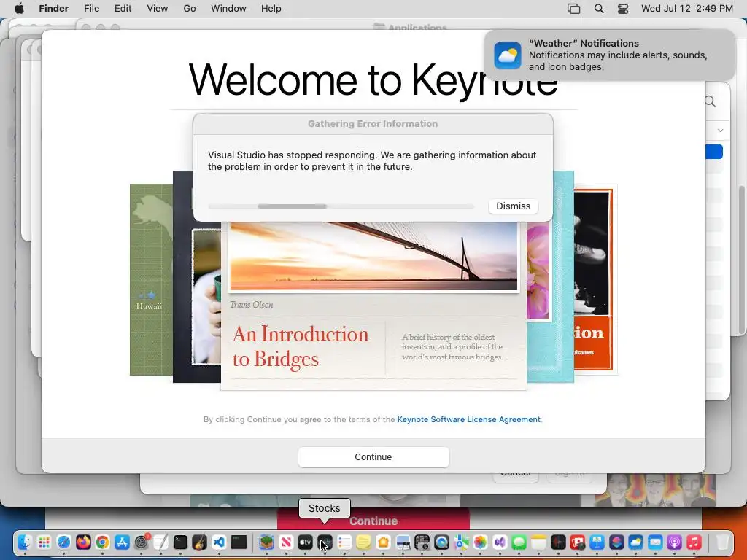This screenshot has width=747, height=560.
Task: Open the View menu
Action: point(158,9)
